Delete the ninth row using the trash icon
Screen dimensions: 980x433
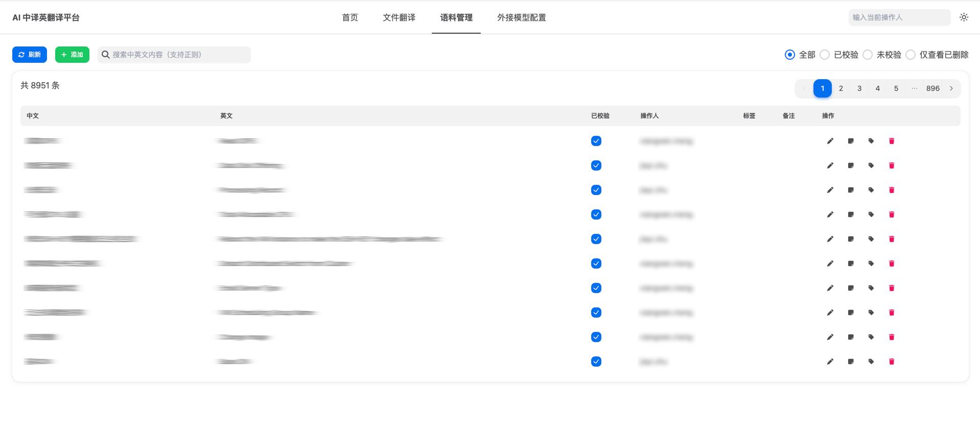pos(892,337)
